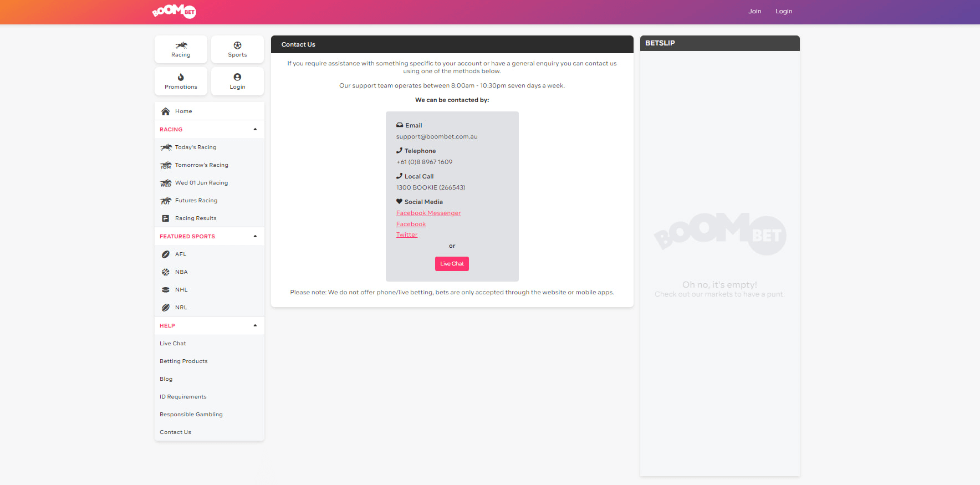This screenshot has height=485, width=980.
Task: Click the NBA basketball icon
Action: [165, 272]
